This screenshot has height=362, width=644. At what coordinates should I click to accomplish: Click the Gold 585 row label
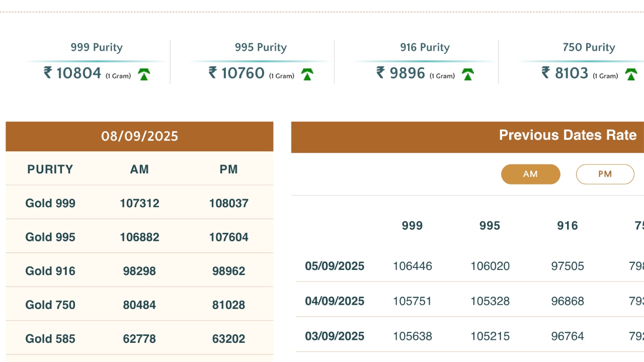50,339
